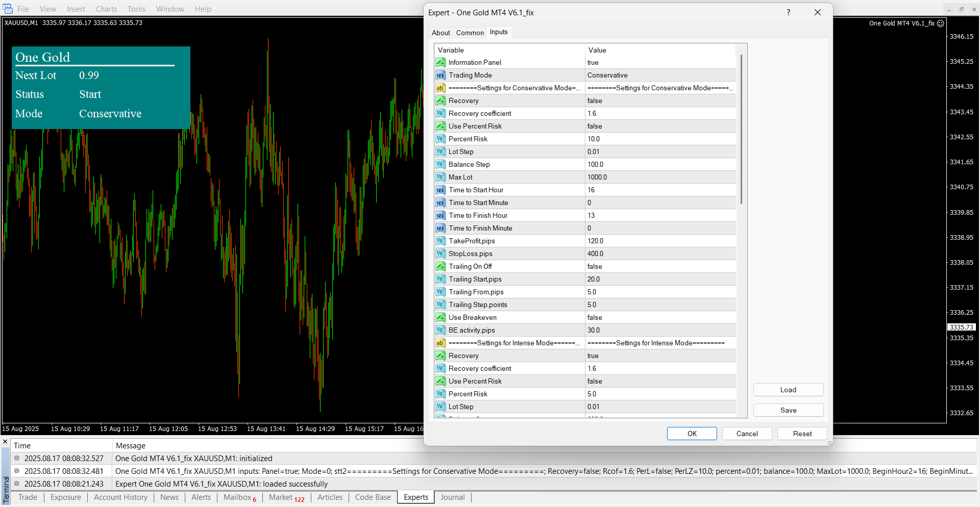The width and height of the screenshot is (980, 507).
Task: Switch to the Common tab
Action: pyautogui.click(x=470, y=33)
